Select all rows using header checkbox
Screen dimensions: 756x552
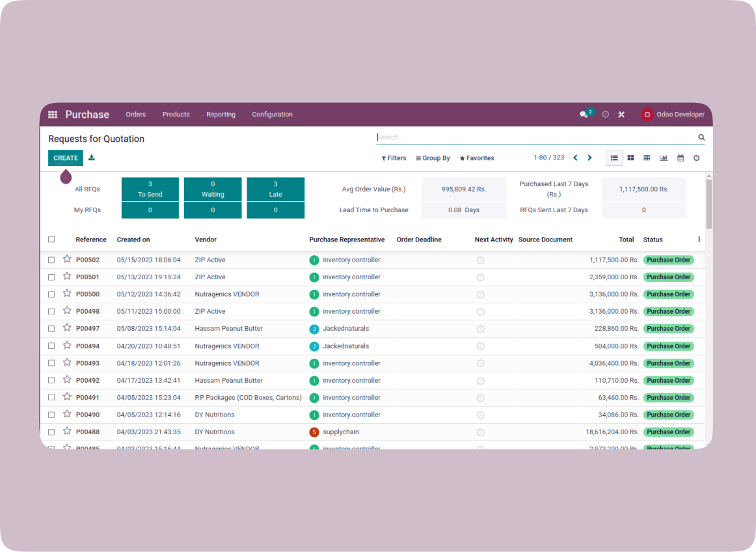coord(51,240)
